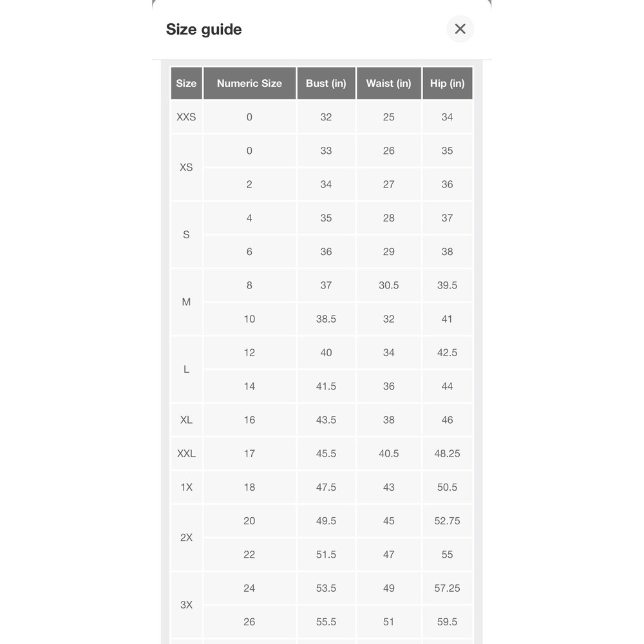
Task: Click the XL size label
Action: pos(186,420)
